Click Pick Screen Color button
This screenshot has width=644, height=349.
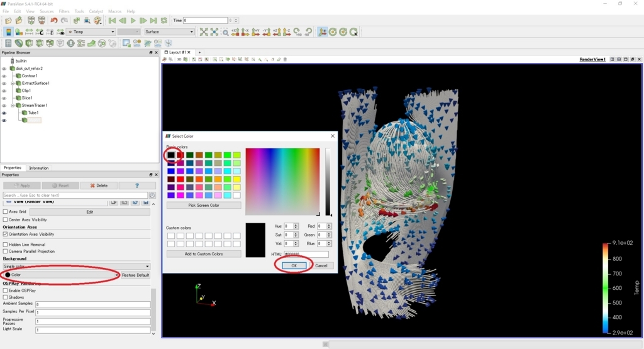click(204, 205)
